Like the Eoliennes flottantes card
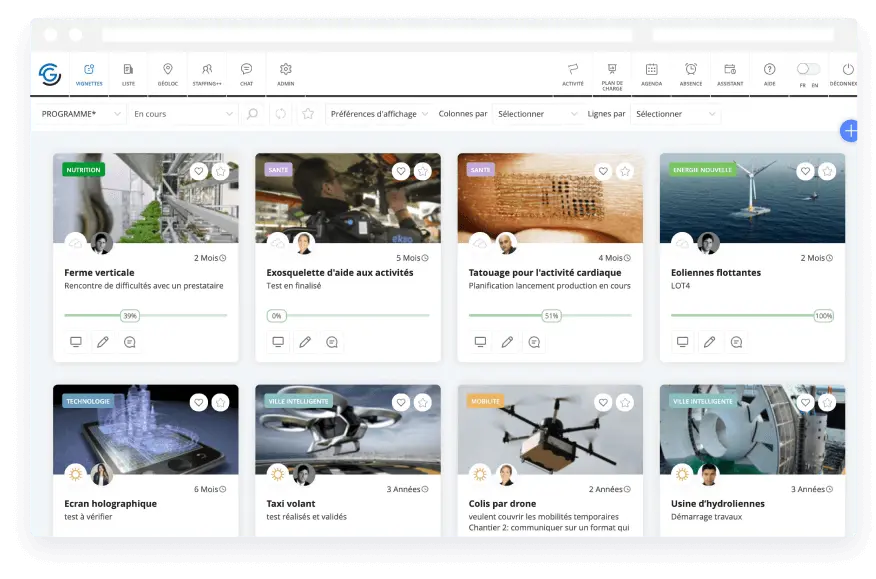The width and height of the screenshot is (876, 579). pos(805,171)
